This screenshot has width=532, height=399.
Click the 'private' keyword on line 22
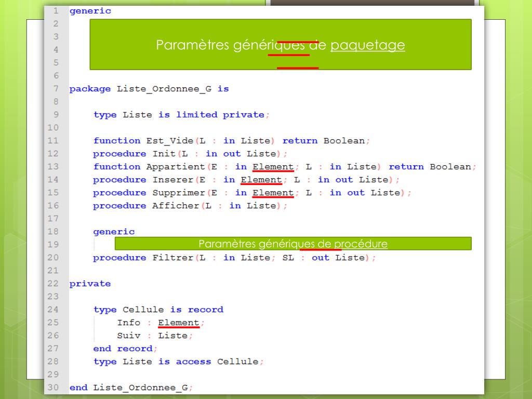90,284
